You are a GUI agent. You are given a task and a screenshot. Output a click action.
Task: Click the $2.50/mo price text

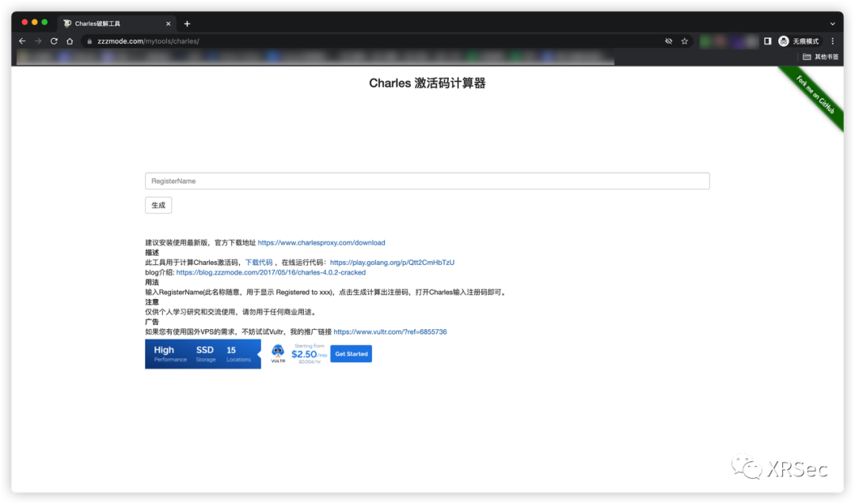coord(309,354)
